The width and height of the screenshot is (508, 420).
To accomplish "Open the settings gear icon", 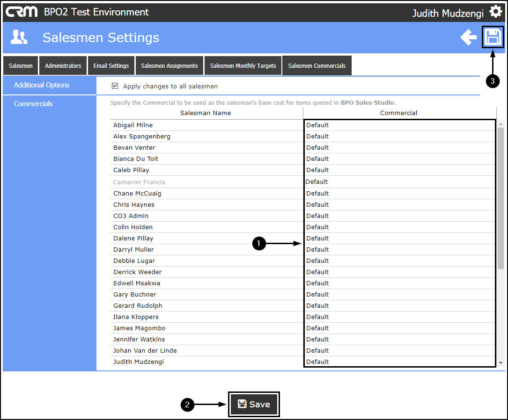I will (496, 12).
